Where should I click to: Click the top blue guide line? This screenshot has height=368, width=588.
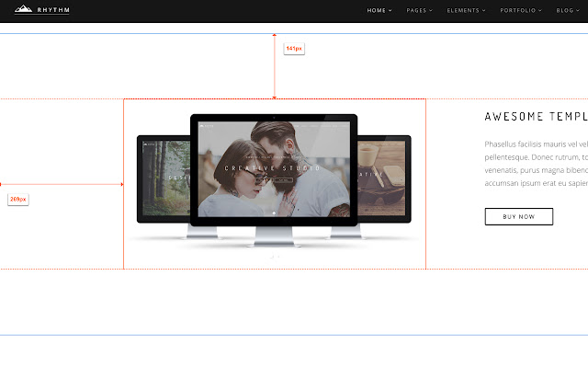pyautogui.click(x=138, y=33)
